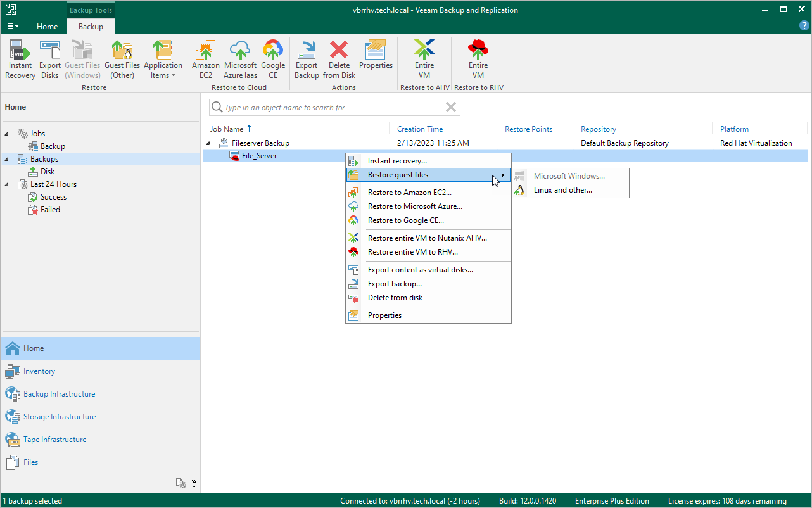Open the Files view

coord(100,462)
